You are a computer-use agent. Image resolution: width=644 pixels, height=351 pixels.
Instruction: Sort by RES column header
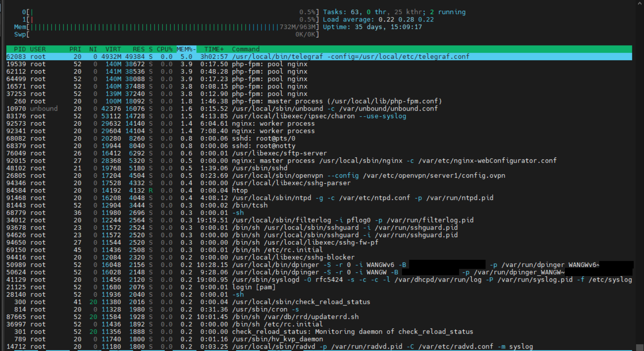point(139,49)
